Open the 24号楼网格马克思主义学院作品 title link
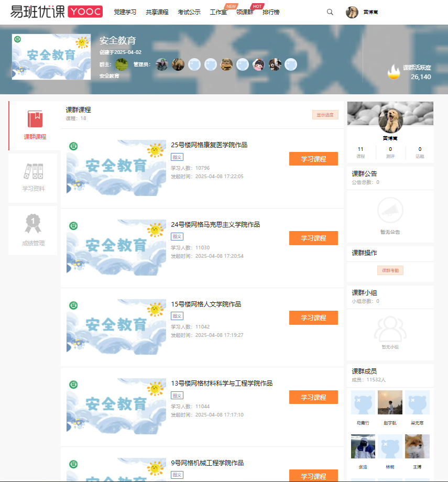Screen dimensions: 448x482 (x=215, y=224)
